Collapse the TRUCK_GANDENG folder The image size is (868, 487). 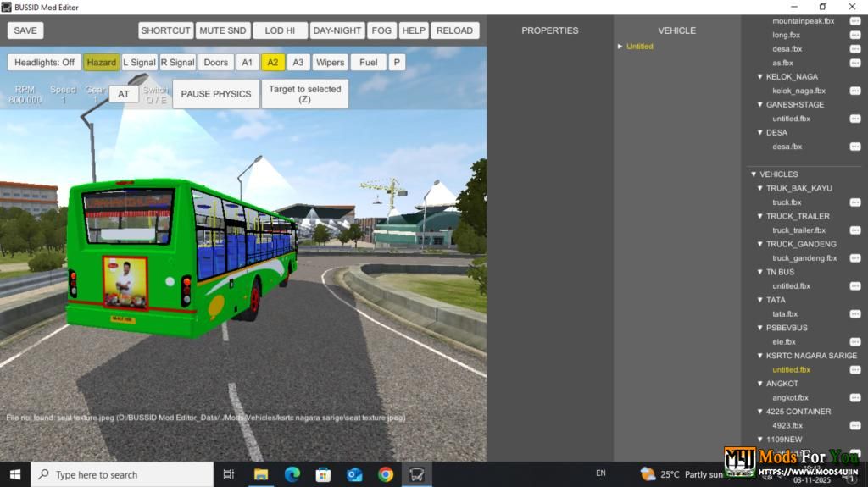[760, 244]
